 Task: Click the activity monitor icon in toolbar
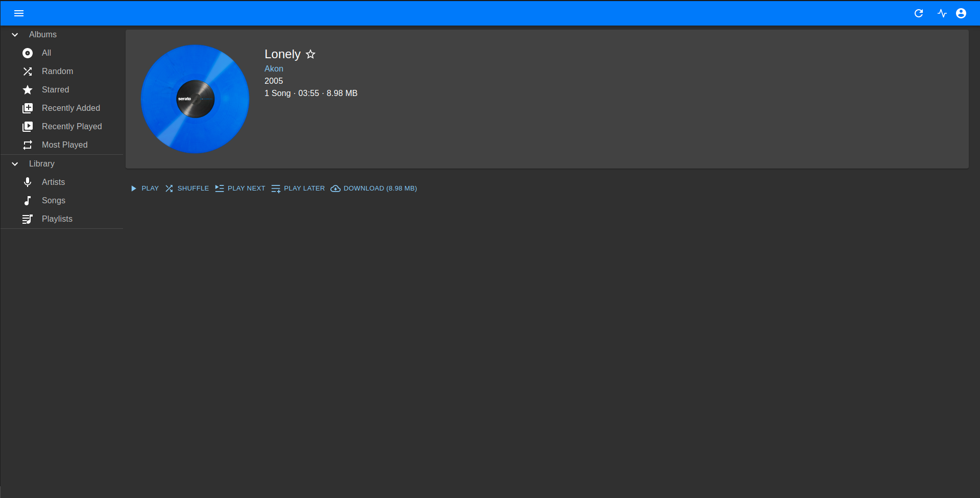942,13
